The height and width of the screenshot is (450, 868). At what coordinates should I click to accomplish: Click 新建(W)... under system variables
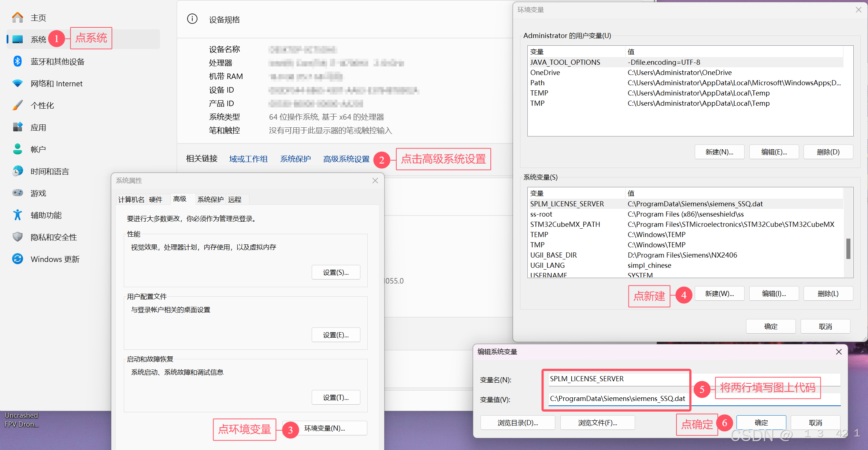pyautogui.click(x=719, y=293)
